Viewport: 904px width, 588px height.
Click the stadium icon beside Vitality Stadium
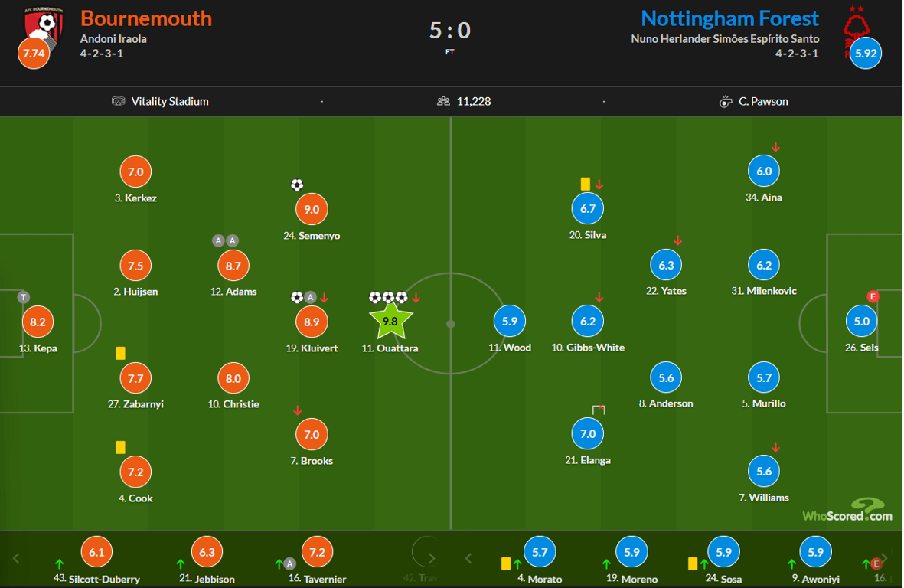click(x=119, y=101)
